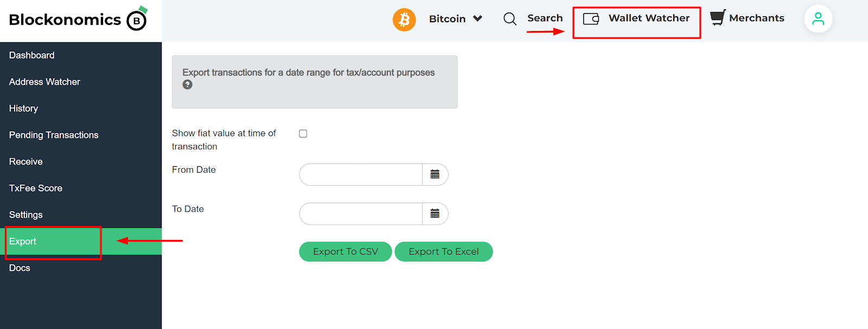Select History from the sidebar
Image resolution: width=868 pixels, height=329 pixels.
click(x=23, y=109)
